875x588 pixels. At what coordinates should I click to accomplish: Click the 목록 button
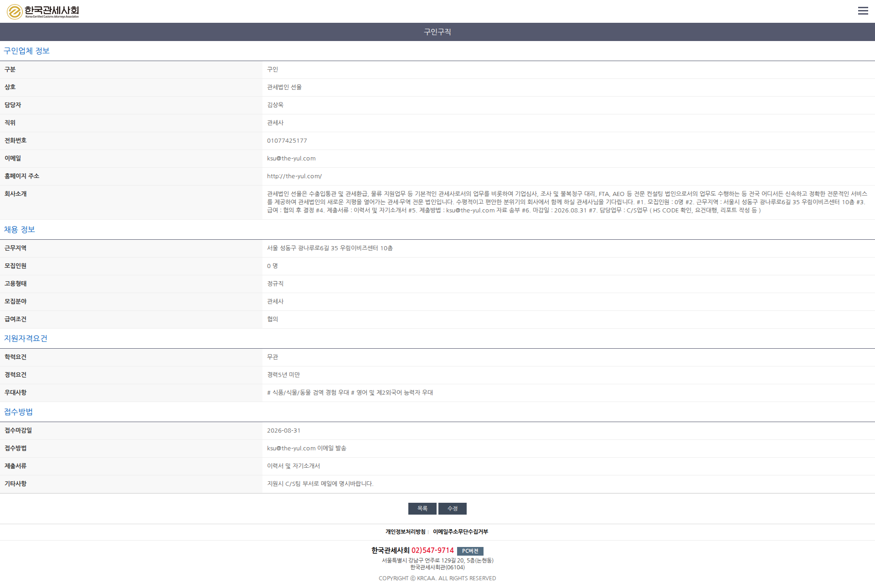tap(422, 509)
